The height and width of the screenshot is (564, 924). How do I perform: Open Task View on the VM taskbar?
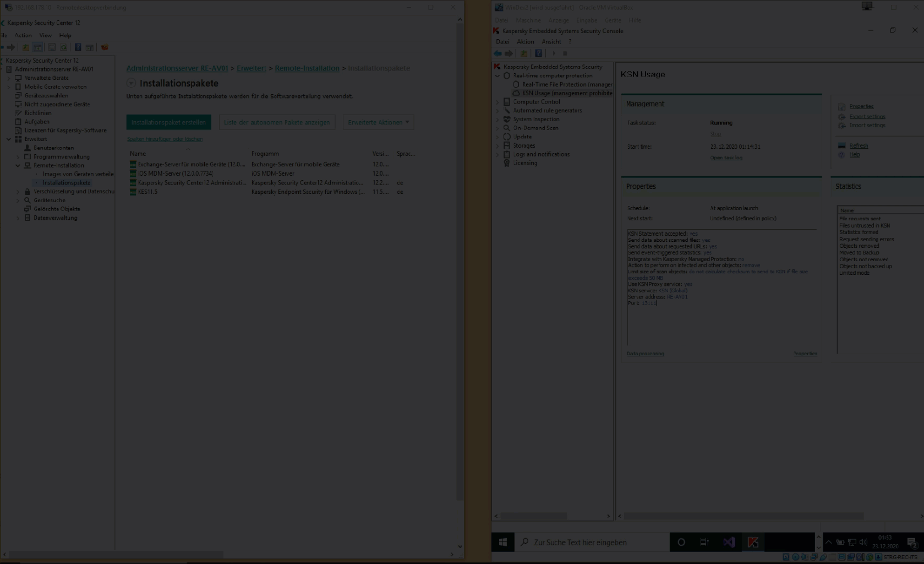(x=704, y=543)
